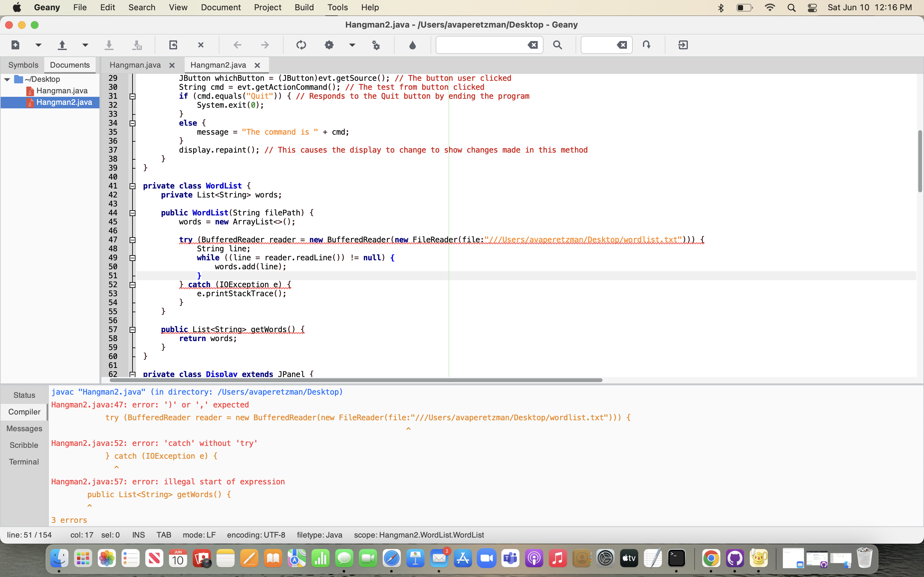The image size is (924, 577).
Task: Save the current file
Action: coord(109,45)
